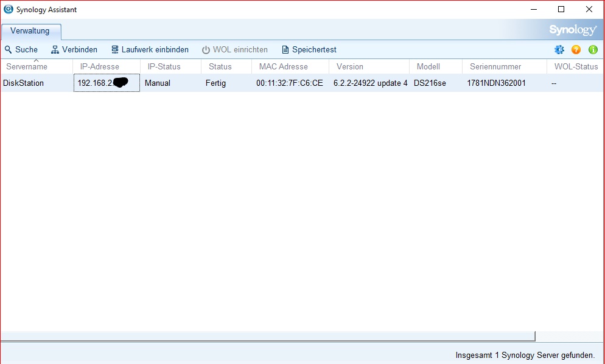Sort by the MAC Adresse column header
This screenshot has width=605, height=364.
[290, 66]
